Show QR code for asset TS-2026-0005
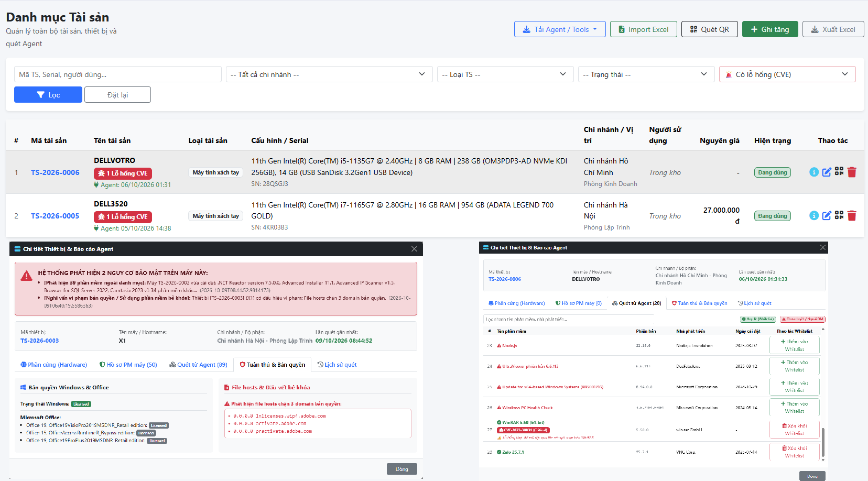868x481 pixels. pyautogui.click(x=839, y=215)
